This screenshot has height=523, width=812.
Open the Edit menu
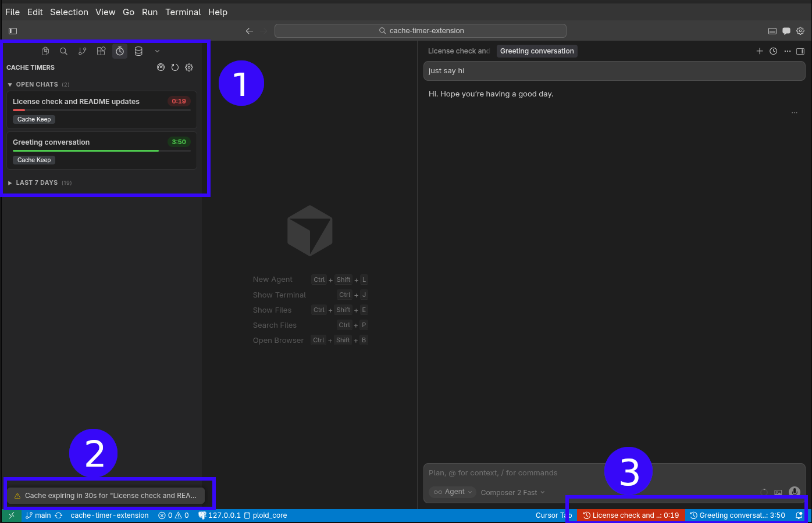(x=35, y=12)
